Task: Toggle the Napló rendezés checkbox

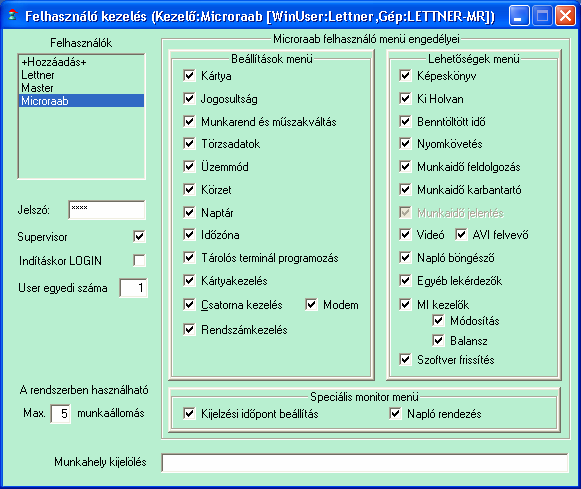Action: 395,413
